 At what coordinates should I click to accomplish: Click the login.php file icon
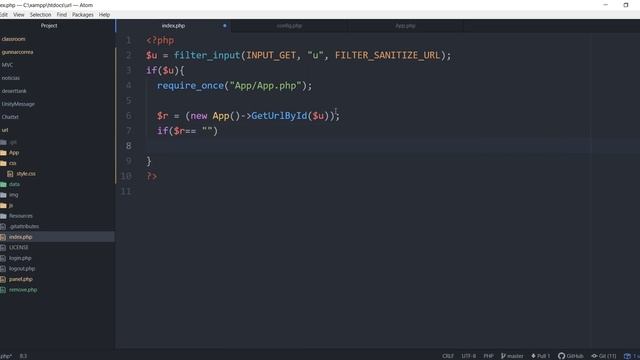(x=3, y=258)
